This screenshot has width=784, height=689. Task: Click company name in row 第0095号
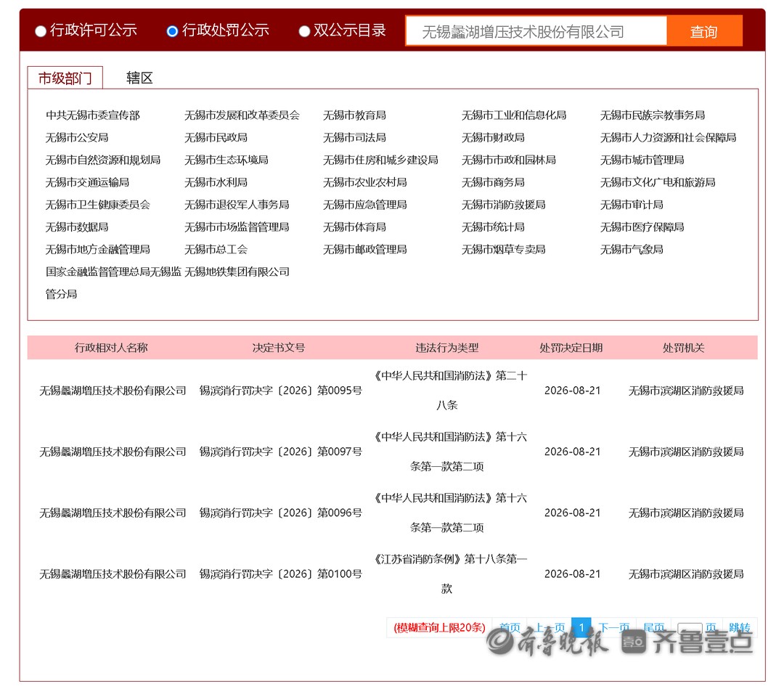[x=113, y=391]
